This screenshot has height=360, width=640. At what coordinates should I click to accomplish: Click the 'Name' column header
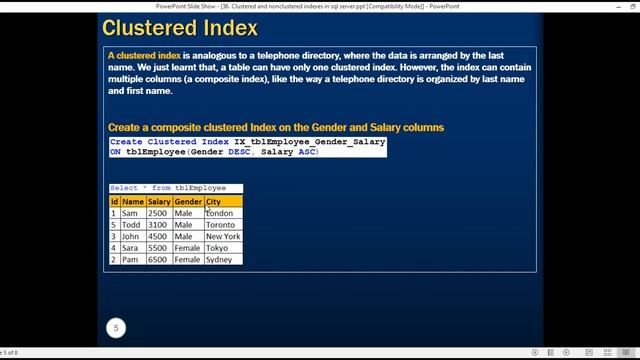click(x=133, y=202)
